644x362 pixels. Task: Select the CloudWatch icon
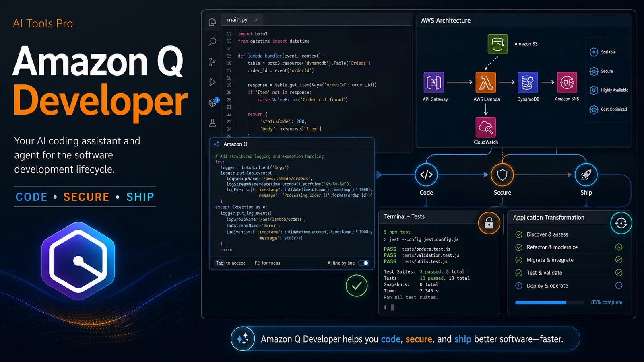pos(486,128)
